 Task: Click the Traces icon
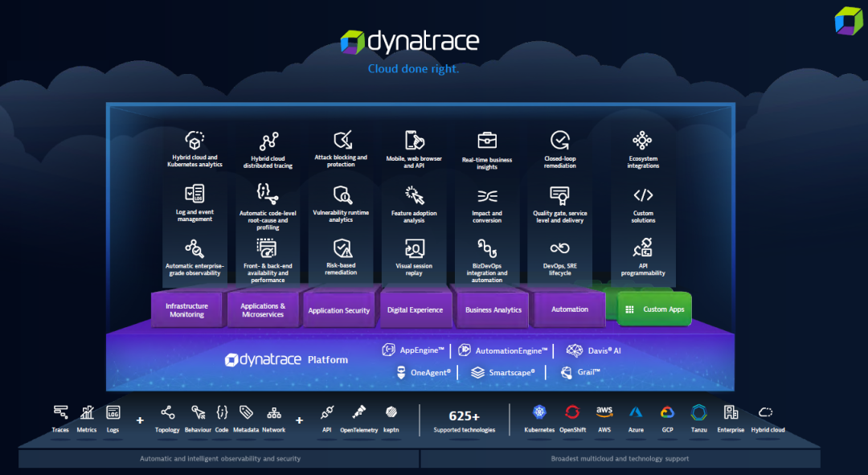[60, 412]
